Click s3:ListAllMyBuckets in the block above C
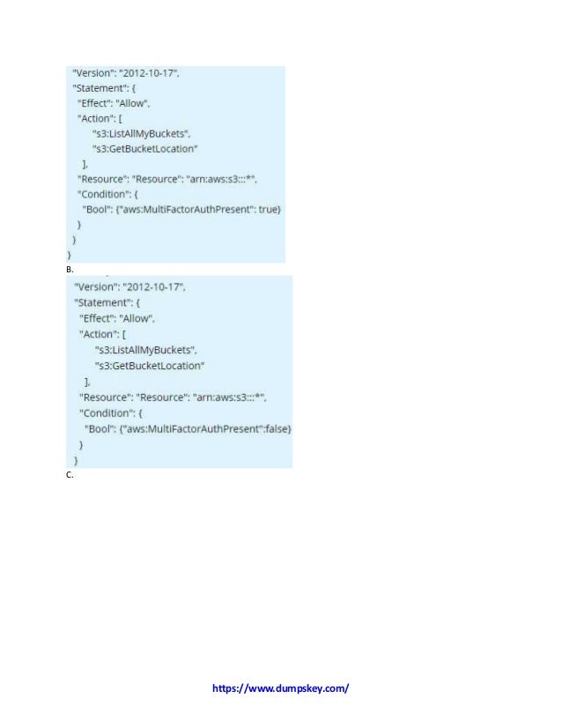562x728 pixels. (x=145, y=350)
